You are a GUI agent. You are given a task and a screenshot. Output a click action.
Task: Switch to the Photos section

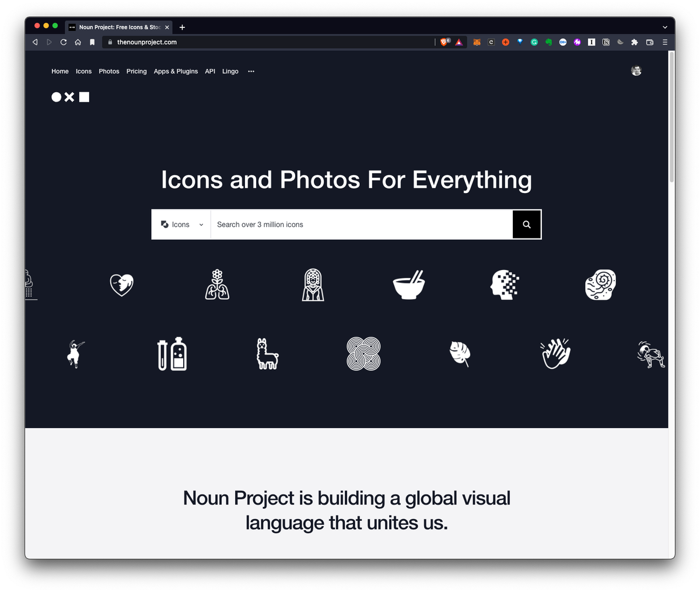[109, 71]
